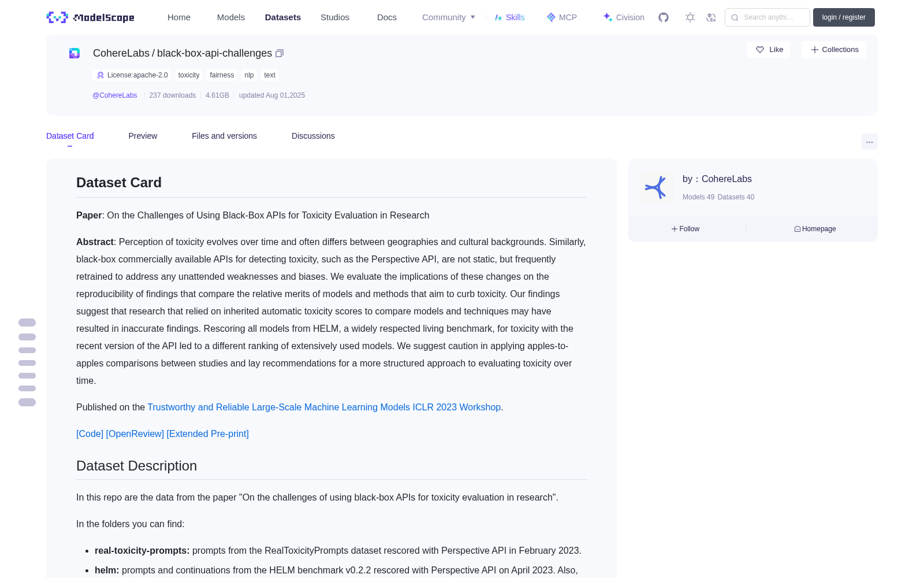Open the [OpenReview] link

(135, 433)
